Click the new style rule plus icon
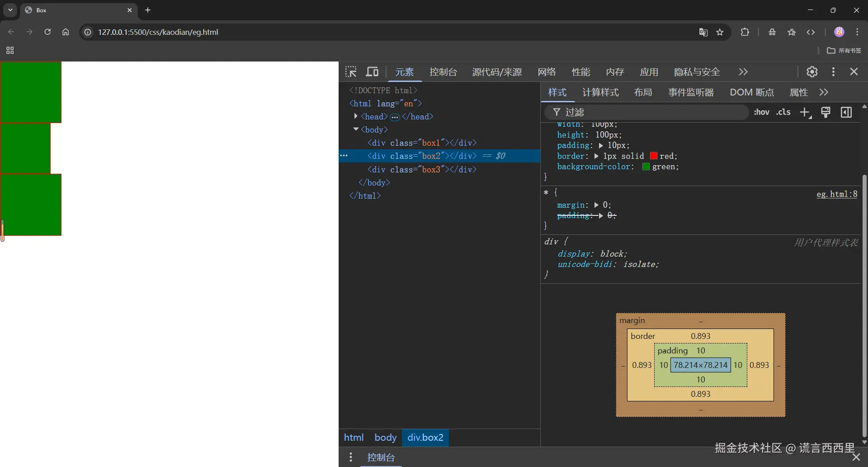Viewport: 868px width, 467px height. (x=805, y=113)
